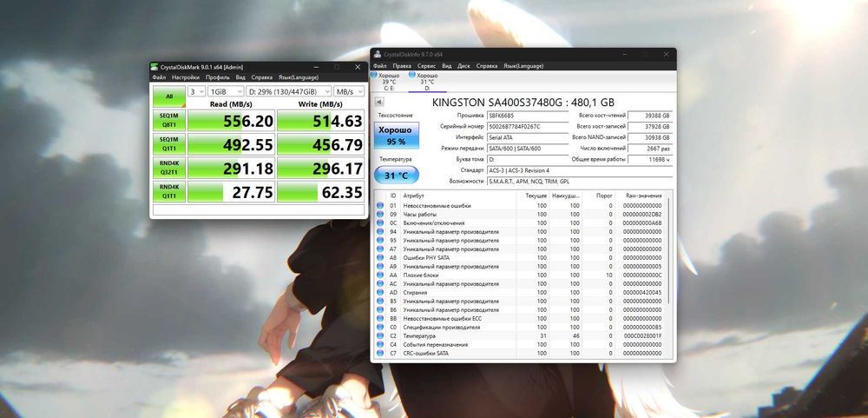This screenshot has height=418, width=868.
Task: Click the CrystalDiskInfo title bar app icon
Action: pyautogui.click(x=378, y=55)
